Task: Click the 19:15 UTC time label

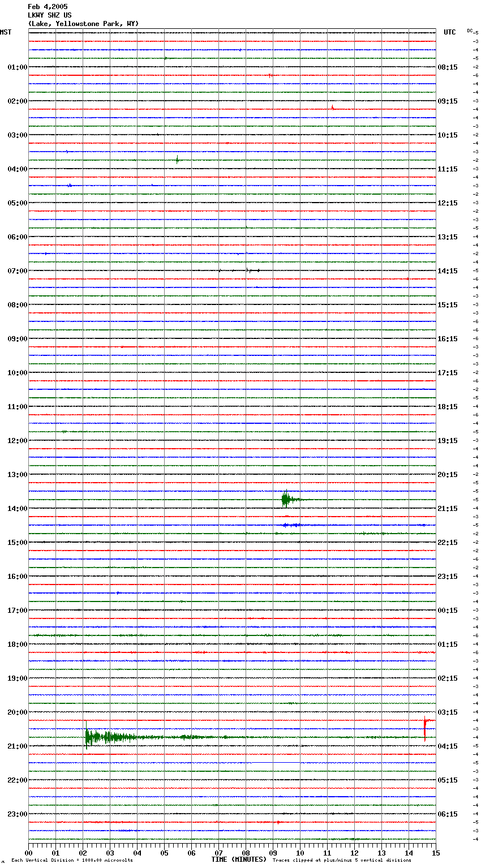Action: point(448,441)
